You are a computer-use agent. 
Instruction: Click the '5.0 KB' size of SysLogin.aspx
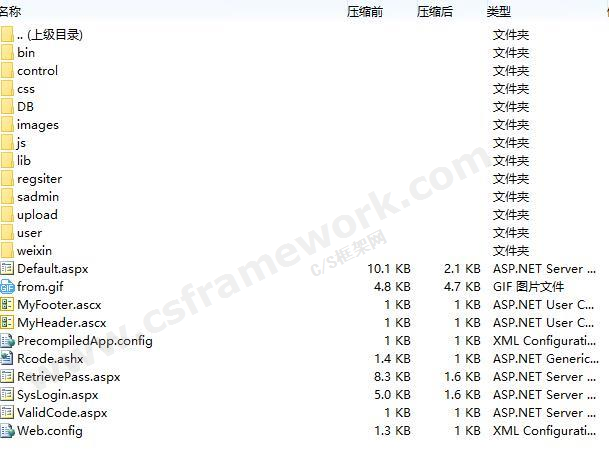pos(392,395)
